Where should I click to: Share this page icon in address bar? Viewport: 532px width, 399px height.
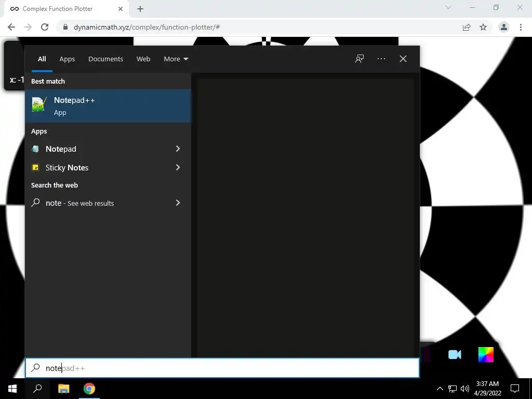[467, 27]
